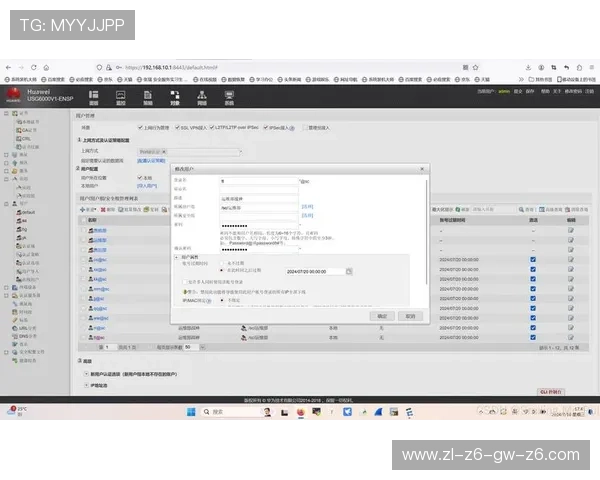Viewport: 600px width, 480px height.
Task: Click the help icon next to IP/MAC binding
Action: pos(209,301)
